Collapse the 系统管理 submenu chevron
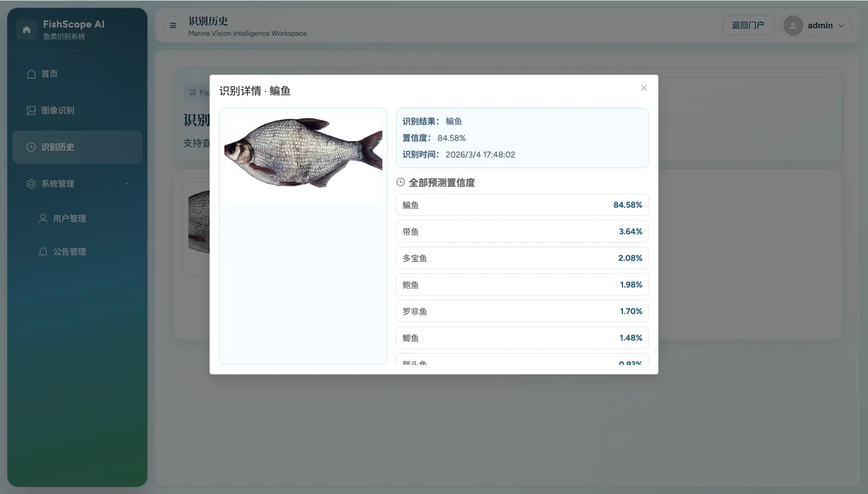 point(126,184)
